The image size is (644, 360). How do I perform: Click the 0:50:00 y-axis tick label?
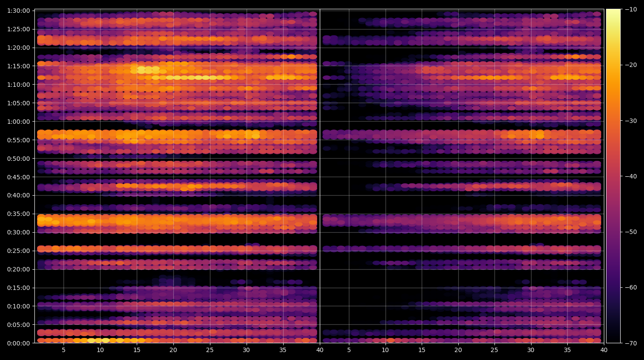click(19, 159)
